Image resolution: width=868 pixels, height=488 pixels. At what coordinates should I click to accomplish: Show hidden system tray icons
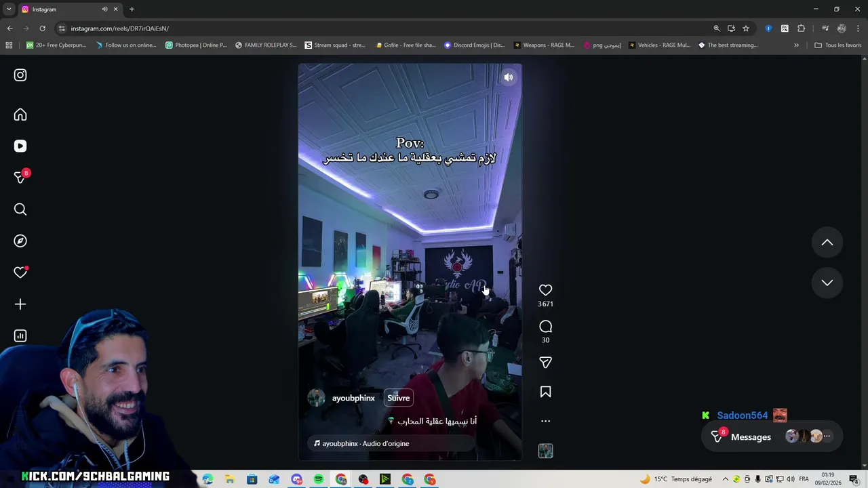pos(725,479)
